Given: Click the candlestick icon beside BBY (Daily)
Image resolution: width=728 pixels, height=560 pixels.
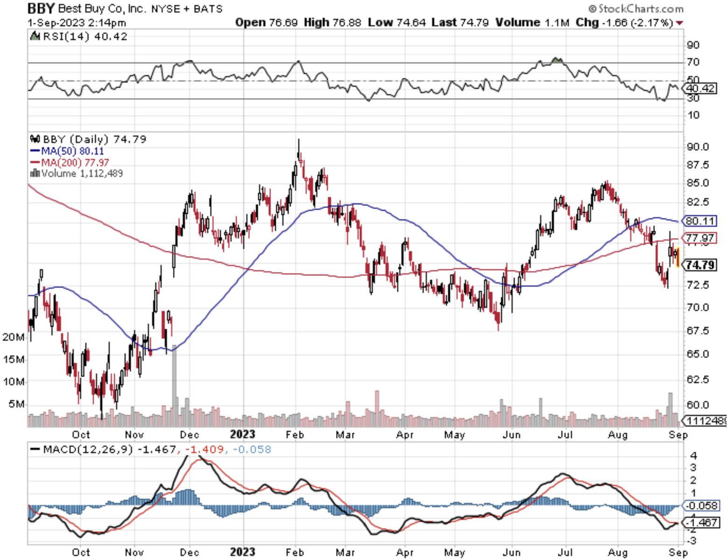Looking at the screenshot, I should [x=35, y=139].
